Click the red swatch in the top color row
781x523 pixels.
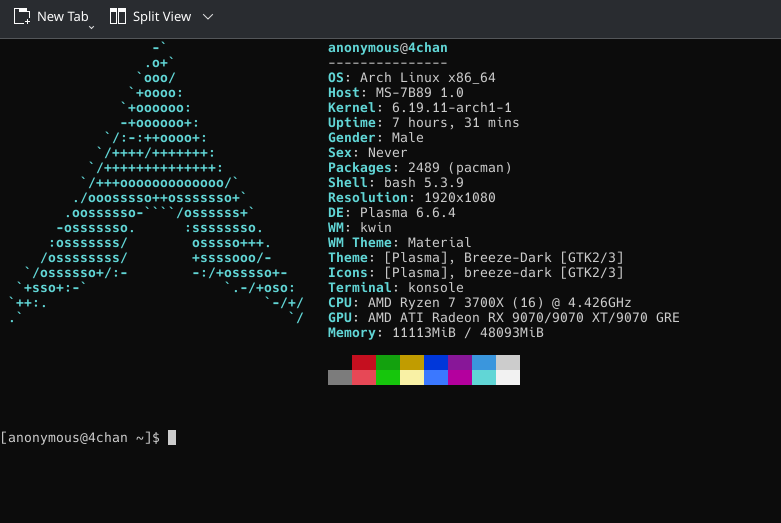364,362
